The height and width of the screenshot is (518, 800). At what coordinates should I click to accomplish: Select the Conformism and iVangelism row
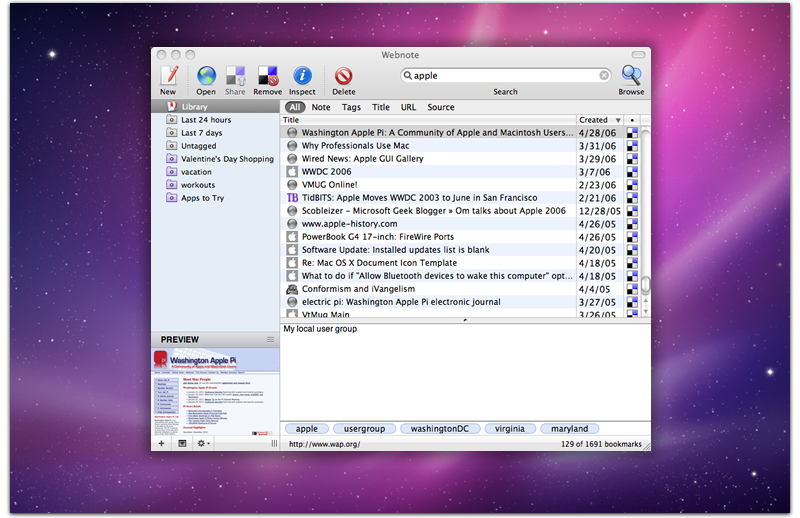click(460, 289)
